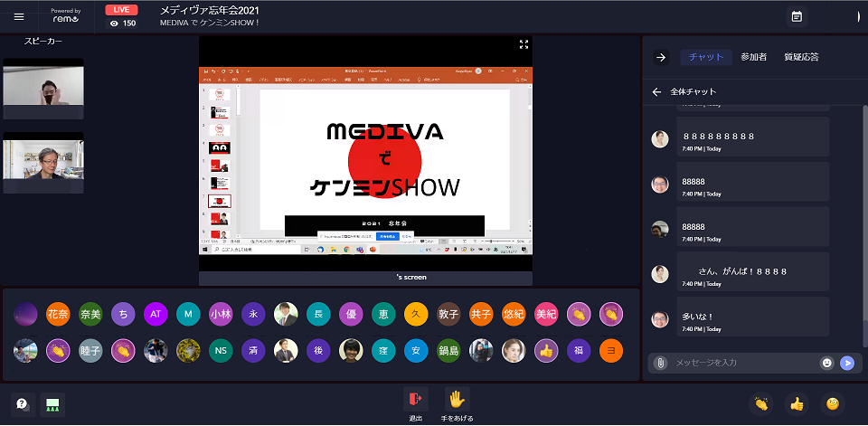The height and width of the screenshot is (426, 868).
Task: Click the メディヴァ忘年会2021 event title
Action: (209, 11)
